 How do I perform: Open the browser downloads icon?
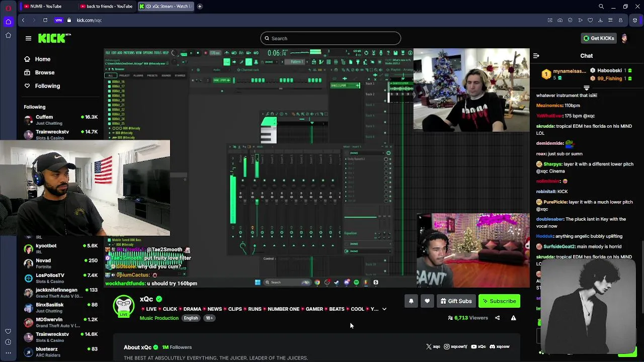tap(600, 20)
